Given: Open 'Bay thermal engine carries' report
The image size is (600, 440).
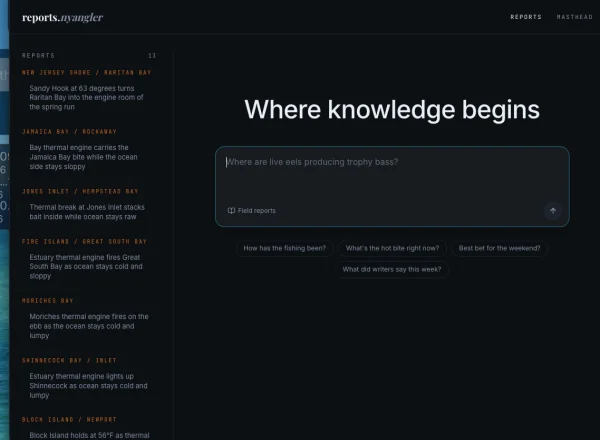Looking at the screenshot, I should tap(84, 157).
